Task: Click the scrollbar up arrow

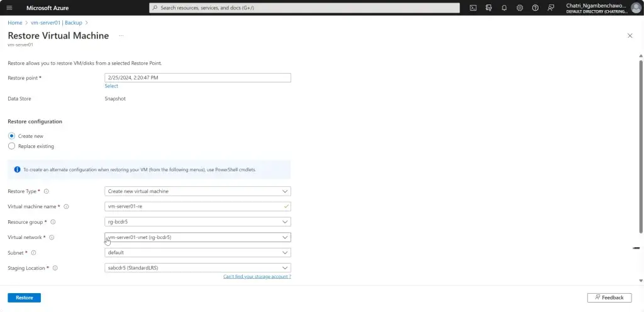Action: pyautogui.click(x=641, y=55)
